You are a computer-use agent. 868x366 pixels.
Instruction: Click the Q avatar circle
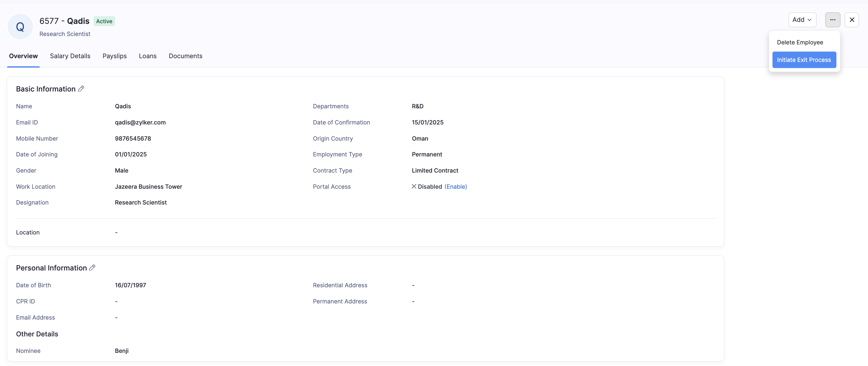[20, 27]
